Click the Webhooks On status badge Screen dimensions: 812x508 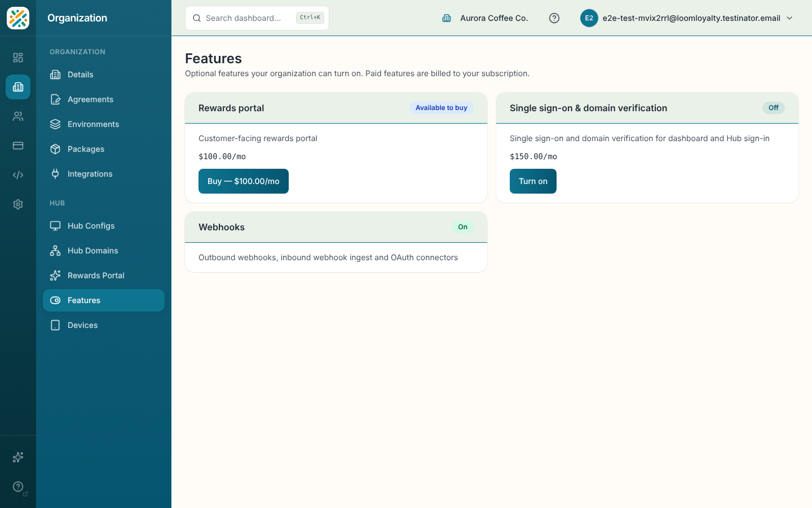[x=463, y=227]
